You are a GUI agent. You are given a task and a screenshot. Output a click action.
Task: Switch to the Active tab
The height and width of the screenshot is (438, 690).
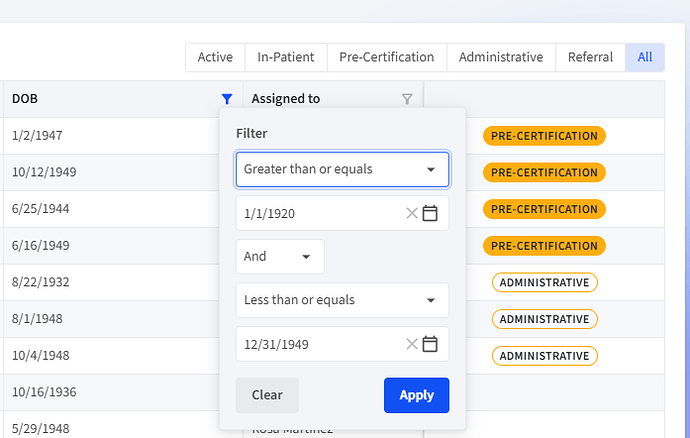(215, 57)
